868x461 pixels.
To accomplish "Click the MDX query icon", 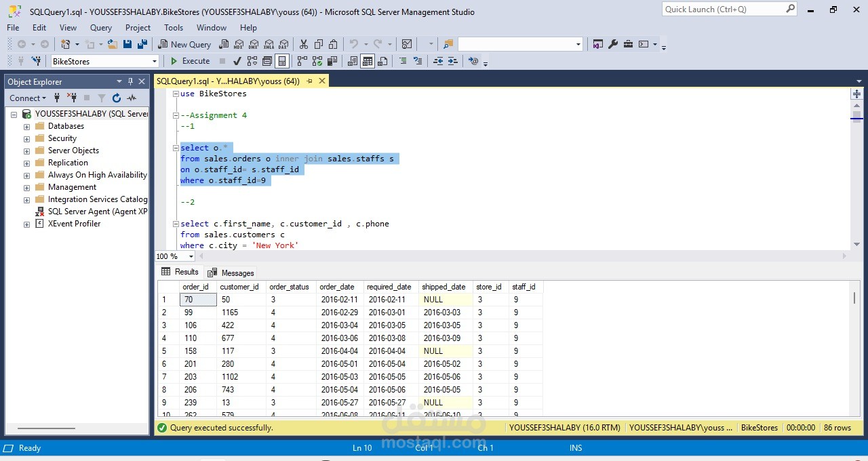I will 239,44.
